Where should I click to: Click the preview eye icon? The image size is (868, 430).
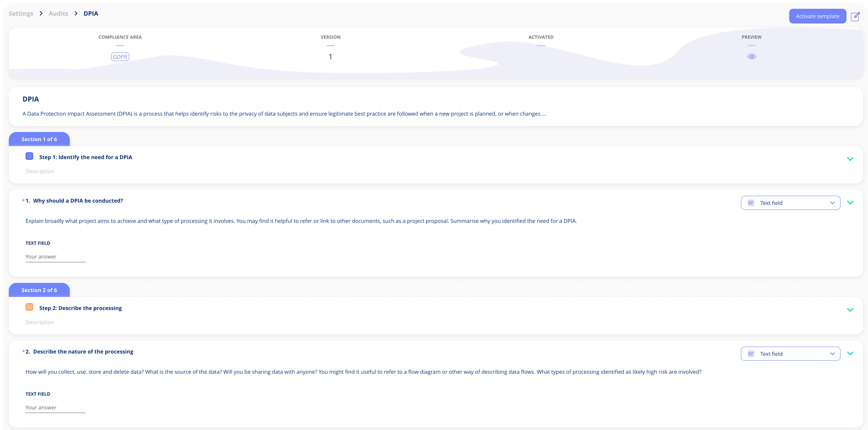[x=751, y=57]
